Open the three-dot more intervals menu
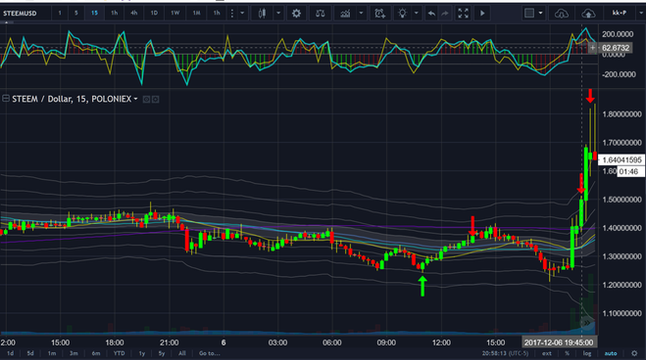The width and height of the screenshot is (646, 360). [x=232, y=13]
